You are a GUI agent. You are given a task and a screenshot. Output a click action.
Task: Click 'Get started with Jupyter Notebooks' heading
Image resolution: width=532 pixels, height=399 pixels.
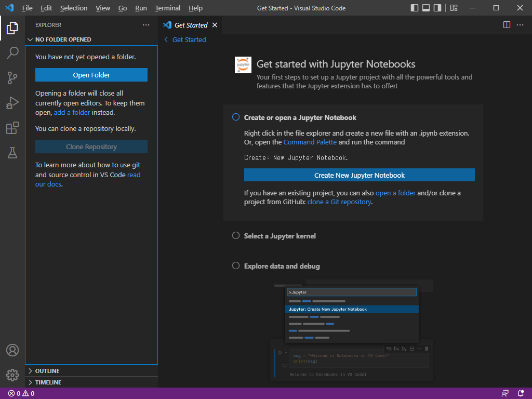336,64
